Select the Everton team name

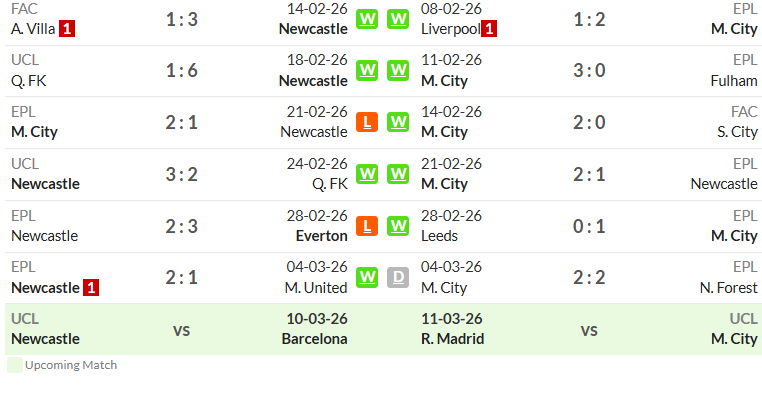click(x=322, y=236)
